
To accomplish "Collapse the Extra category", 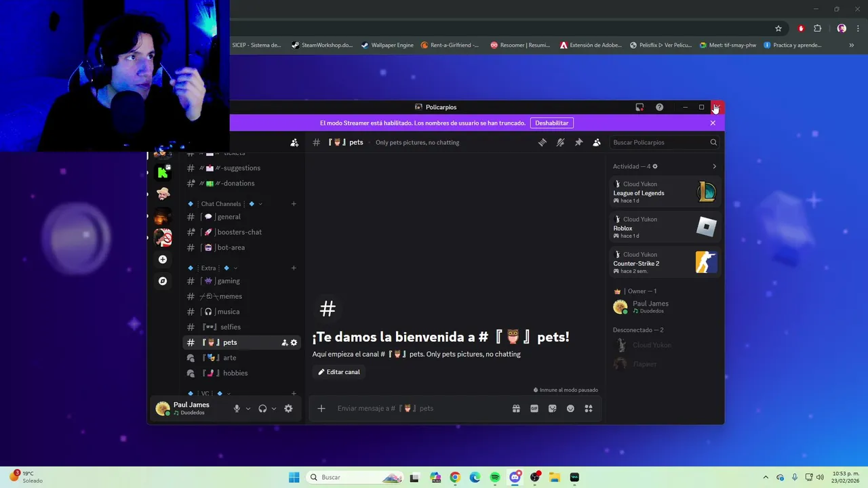I will tap(212, 268).
